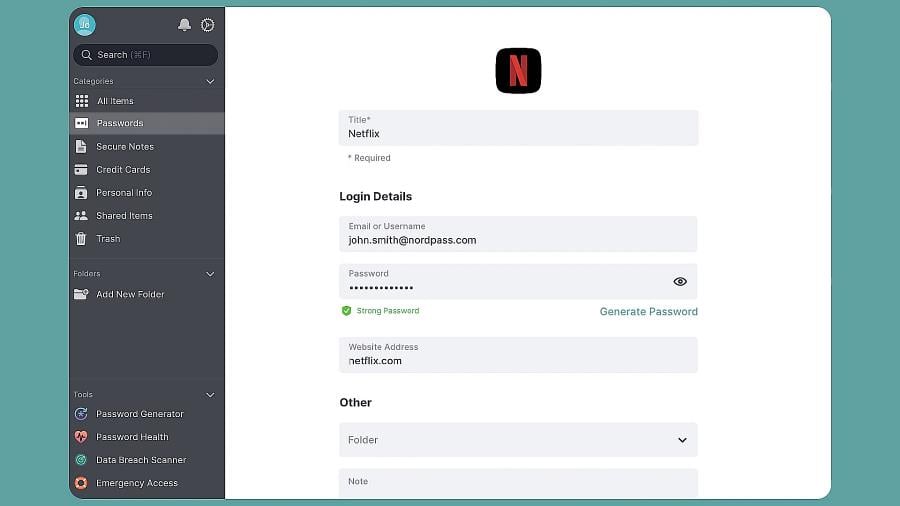Viewport: 900px width, 506px height.
Task: Click the Strong Password shield icon
Action: click(x=346, y=311)
